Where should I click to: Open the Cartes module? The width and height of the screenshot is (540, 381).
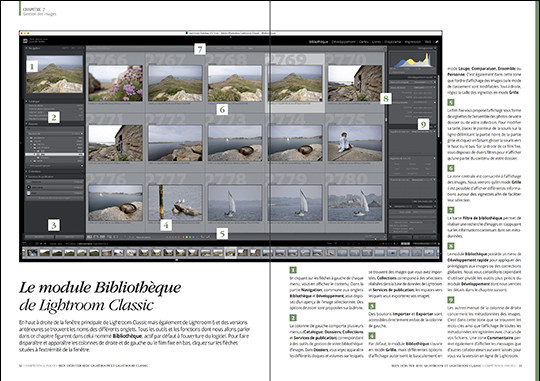(364, 42)
